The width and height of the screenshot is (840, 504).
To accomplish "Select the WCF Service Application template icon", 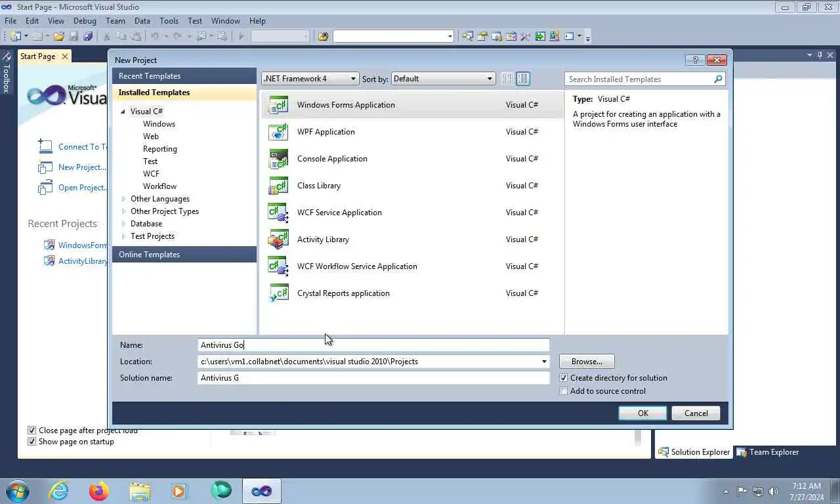I will (x=278, y=213).
